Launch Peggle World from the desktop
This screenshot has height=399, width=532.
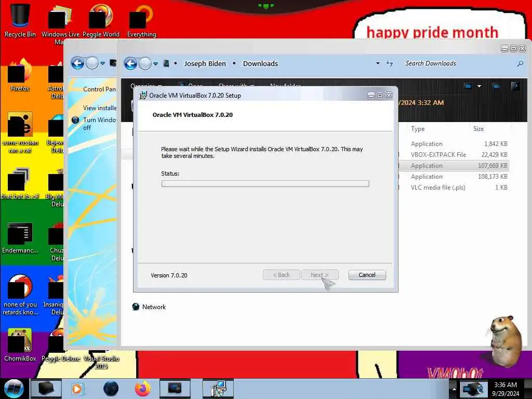point(101,20)
